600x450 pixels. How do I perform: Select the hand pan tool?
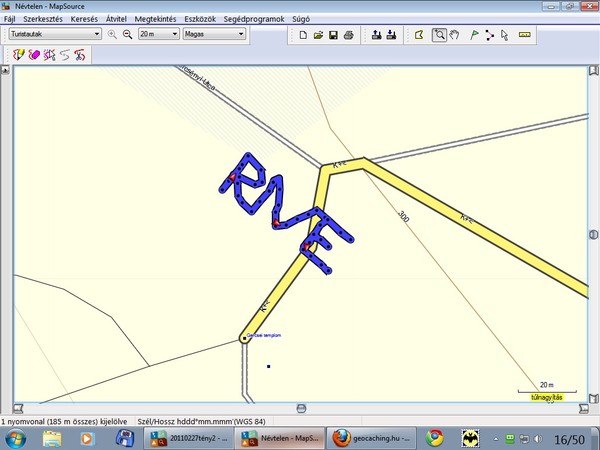coord(454,35)
